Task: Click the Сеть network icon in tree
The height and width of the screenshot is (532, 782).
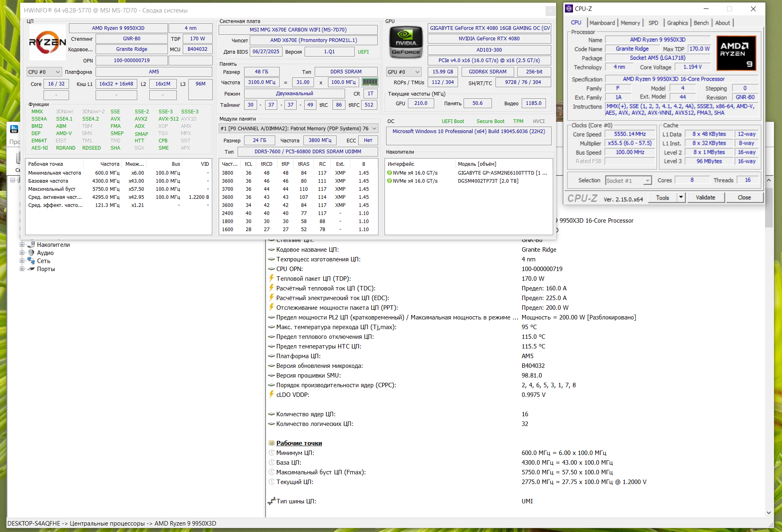Action: (31, 261)
